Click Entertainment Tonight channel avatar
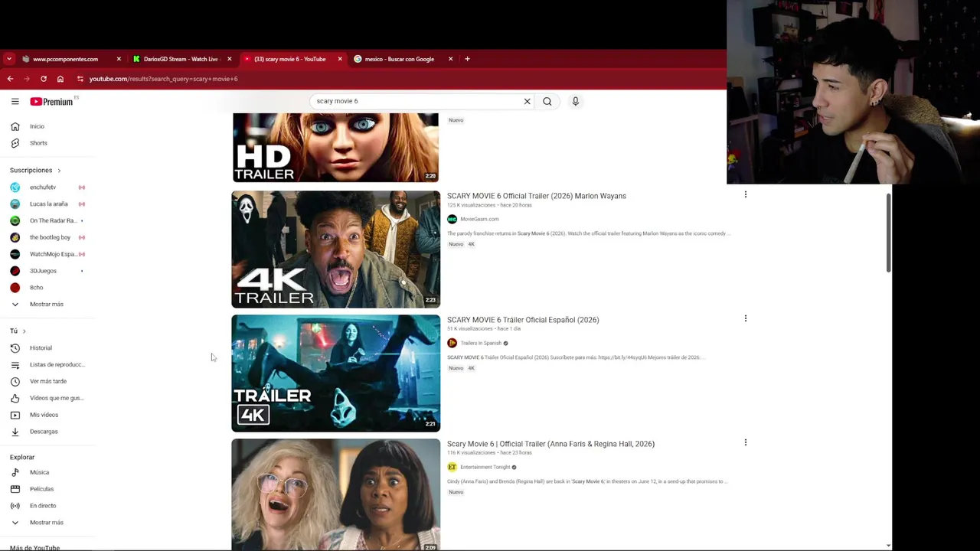The image size is (980, 551). pos(452,467)
